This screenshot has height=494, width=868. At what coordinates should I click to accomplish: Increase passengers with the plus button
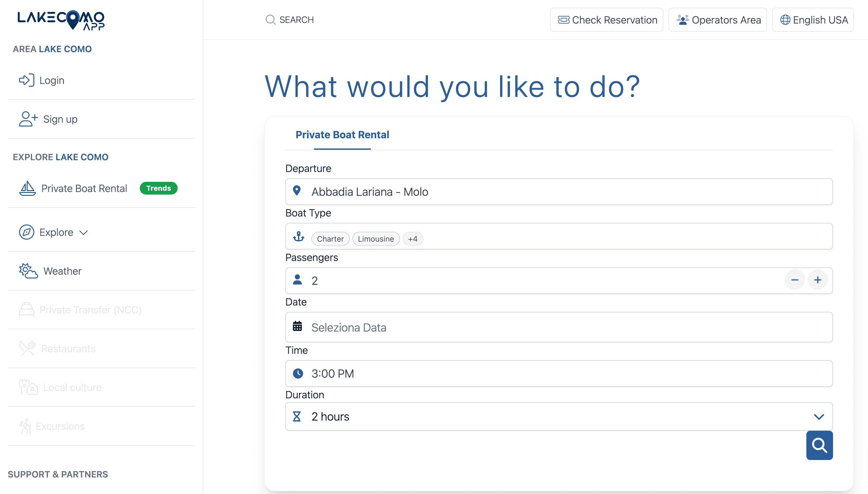[817, 280]
